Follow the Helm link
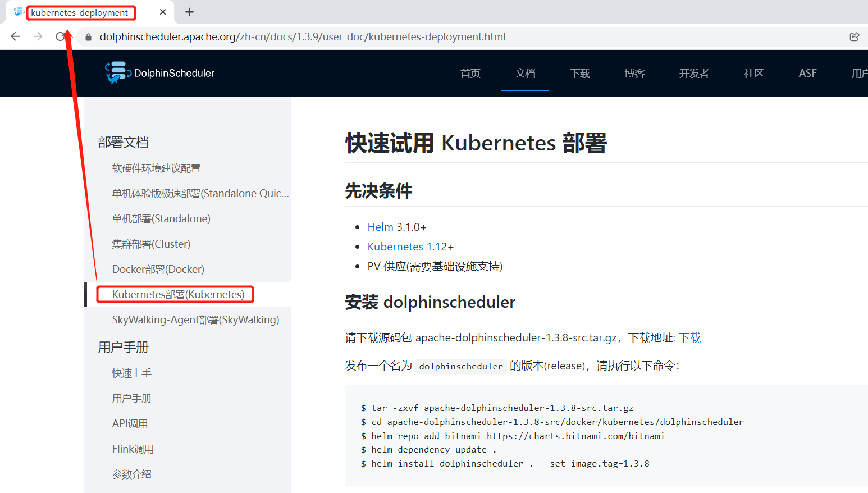 380,227
